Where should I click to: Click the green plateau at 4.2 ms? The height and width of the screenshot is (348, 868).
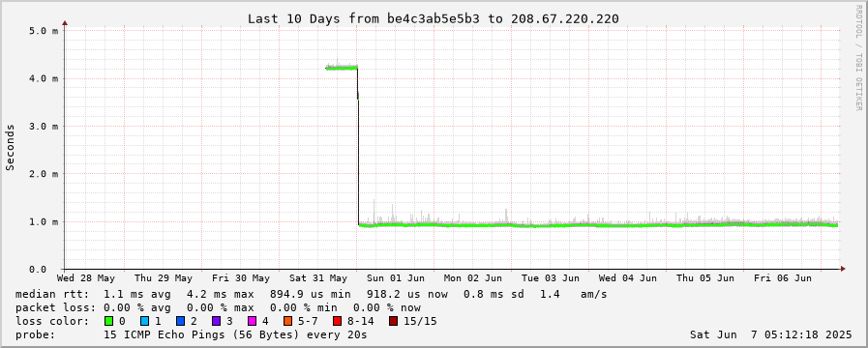tap(342, 68)
